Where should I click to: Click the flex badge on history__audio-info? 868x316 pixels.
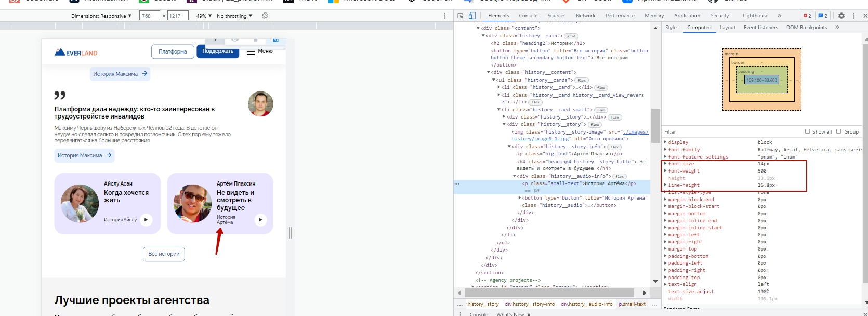(x=620, y=177)
